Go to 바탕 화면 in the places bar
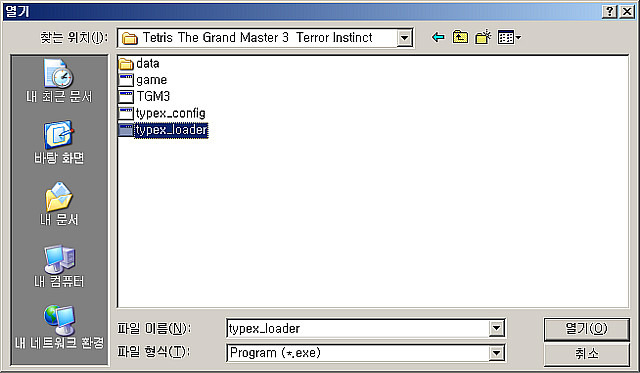Image resolution: width=640 pixels, height=373 pixels. click(59, 142)
